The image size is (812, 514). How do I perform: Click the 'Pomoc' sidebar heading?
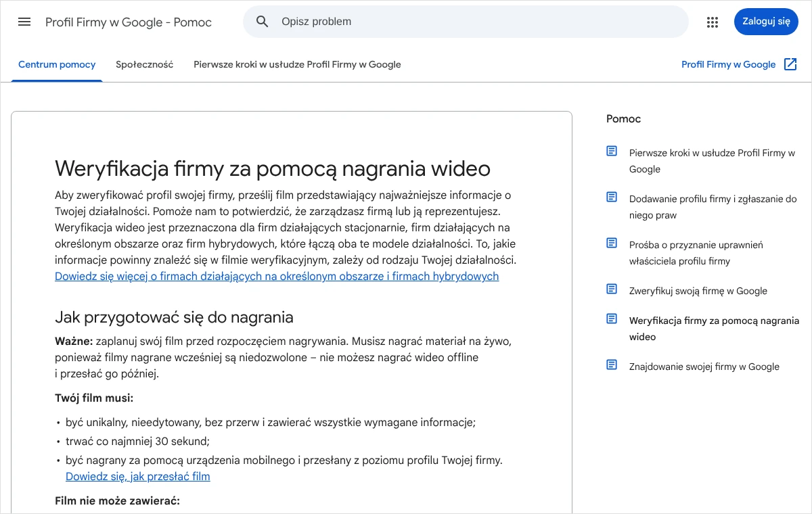point(623,119)
